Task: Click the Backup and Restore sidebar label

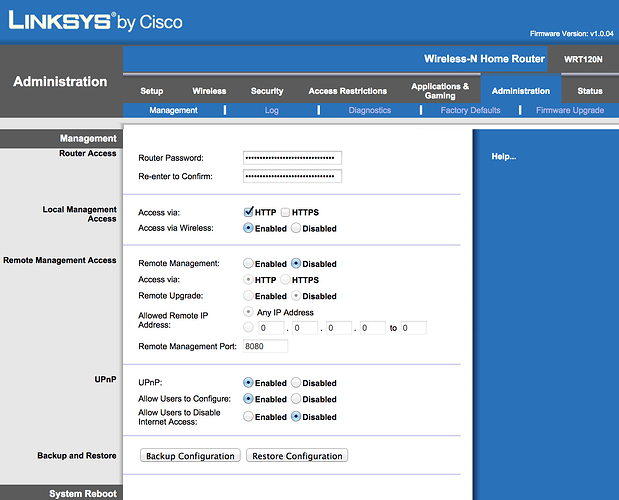Action: pyautogui.click(x=77, y=456)
